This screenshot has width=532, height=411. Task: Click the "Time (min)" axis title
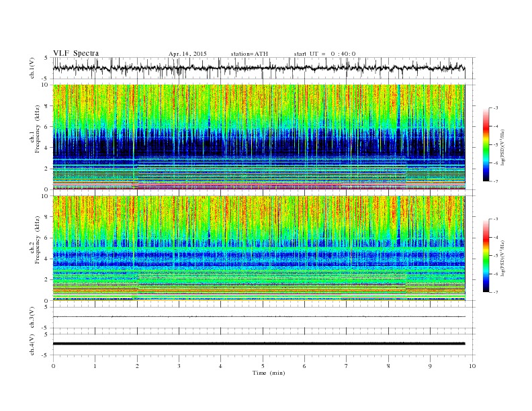point(269,373)
